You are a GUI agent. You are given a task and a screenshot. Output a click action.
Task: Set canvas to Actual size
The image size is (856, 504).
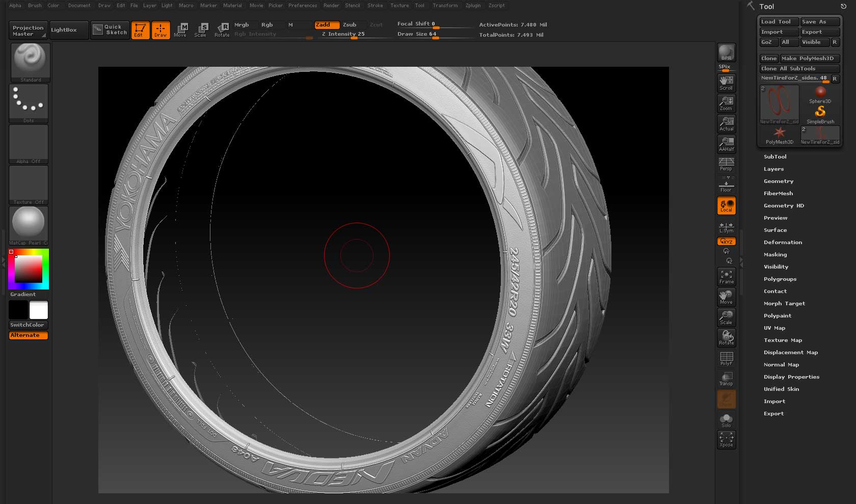(x=726, y=123)
